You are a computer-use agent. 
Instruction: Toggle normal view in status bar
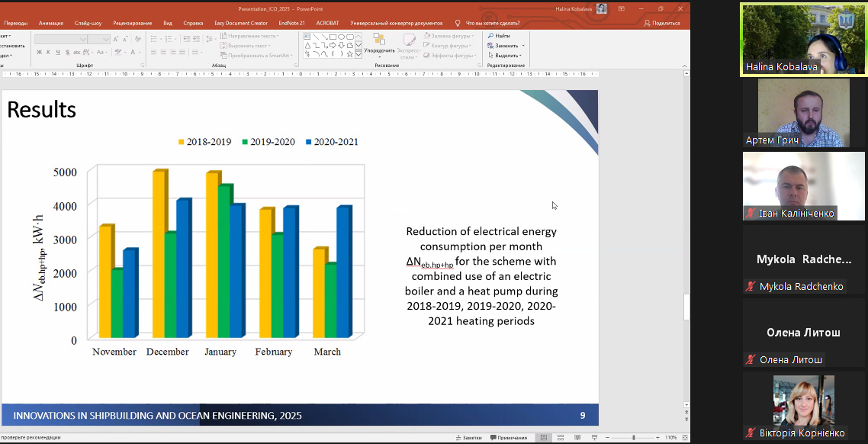pyautogui.click(x=542, y=438)
